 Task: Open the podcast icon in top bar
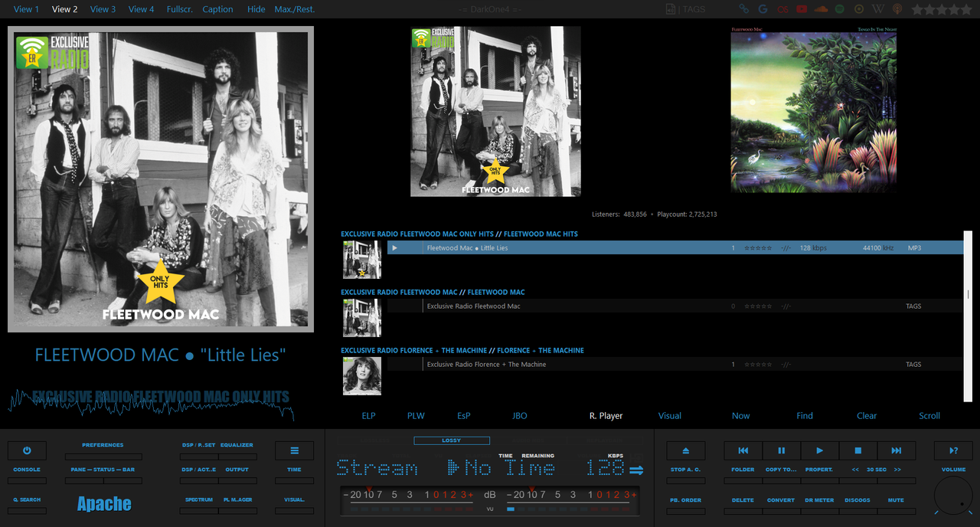pos(897,9)
